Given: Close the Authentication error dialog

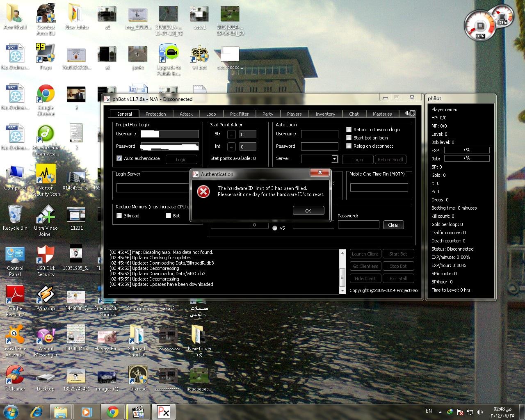Looking at the screenshot, I should 320,172.
